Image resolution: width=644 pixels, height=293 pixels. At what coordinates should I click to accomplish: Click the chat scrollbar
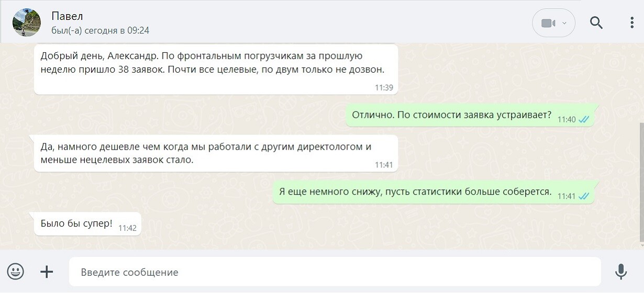tap(641, 183)
